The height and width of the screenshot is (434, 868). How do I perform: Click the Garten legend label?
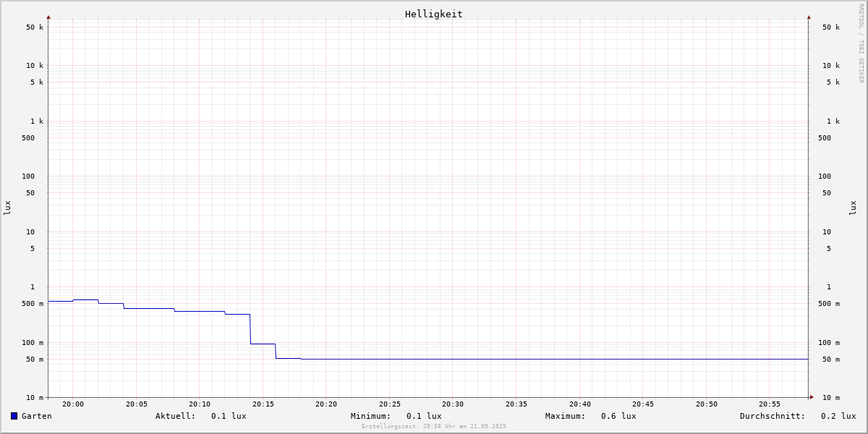(36, 416)
